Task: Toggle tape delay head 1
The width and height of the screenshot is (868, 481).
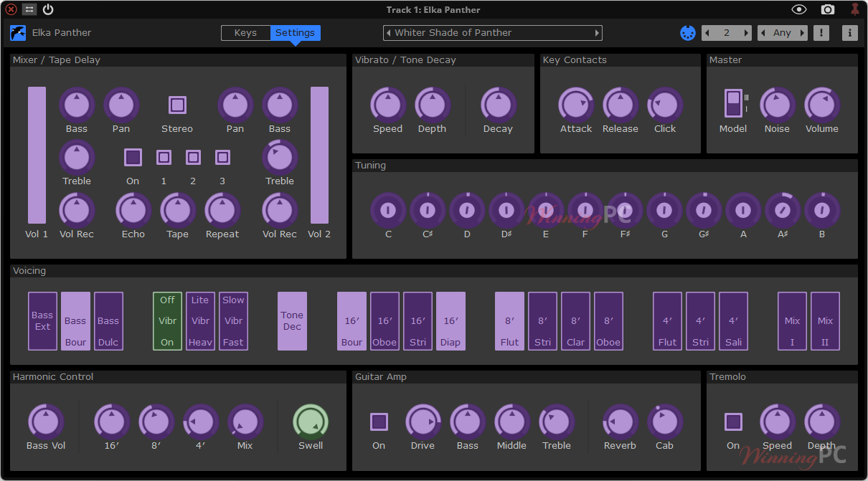Action: [x=164, y=157]
